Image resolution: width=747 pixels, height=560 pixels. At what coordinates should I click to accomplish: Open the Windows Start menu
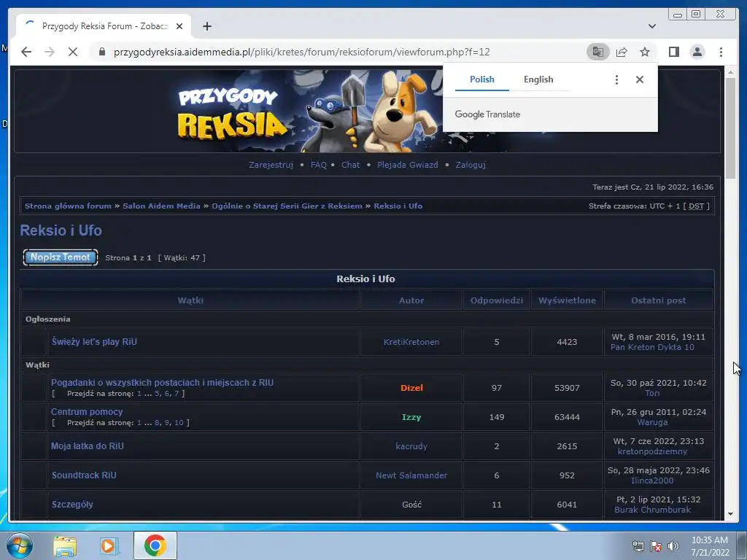[19, 545]
